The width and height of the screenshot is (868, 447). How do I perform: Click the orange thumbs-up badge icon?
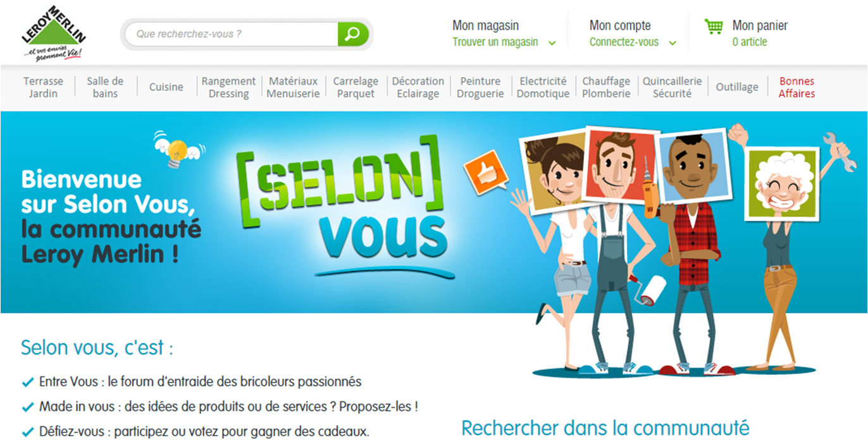(486, 171)
